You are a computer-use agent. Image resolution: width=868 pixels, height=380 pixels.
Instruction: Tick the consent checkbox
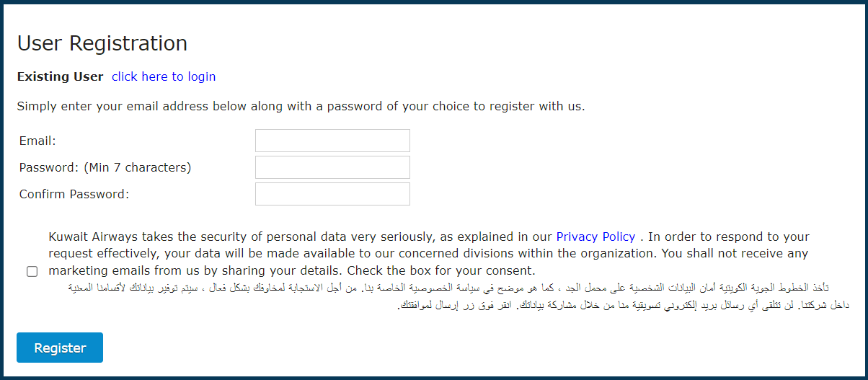tap(32, 272)
